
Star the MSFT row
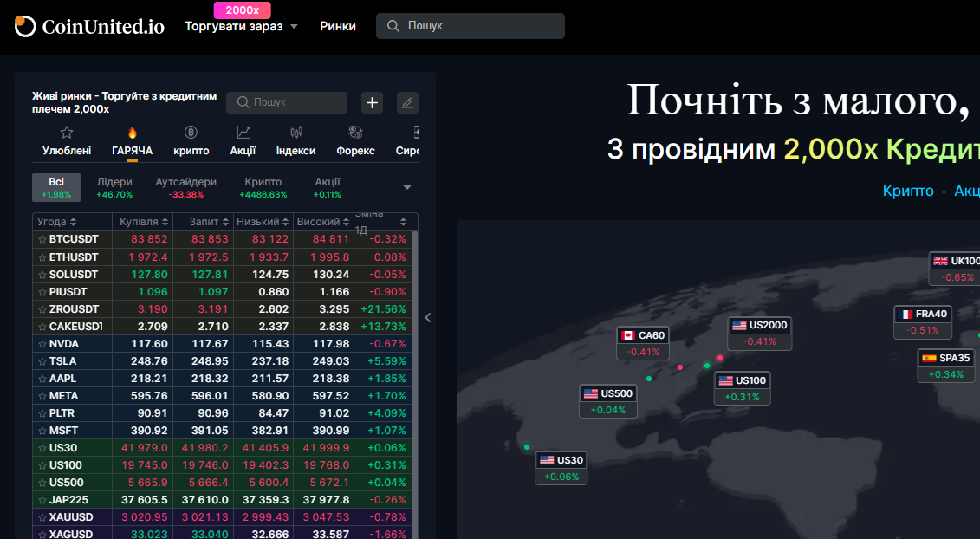42,431
